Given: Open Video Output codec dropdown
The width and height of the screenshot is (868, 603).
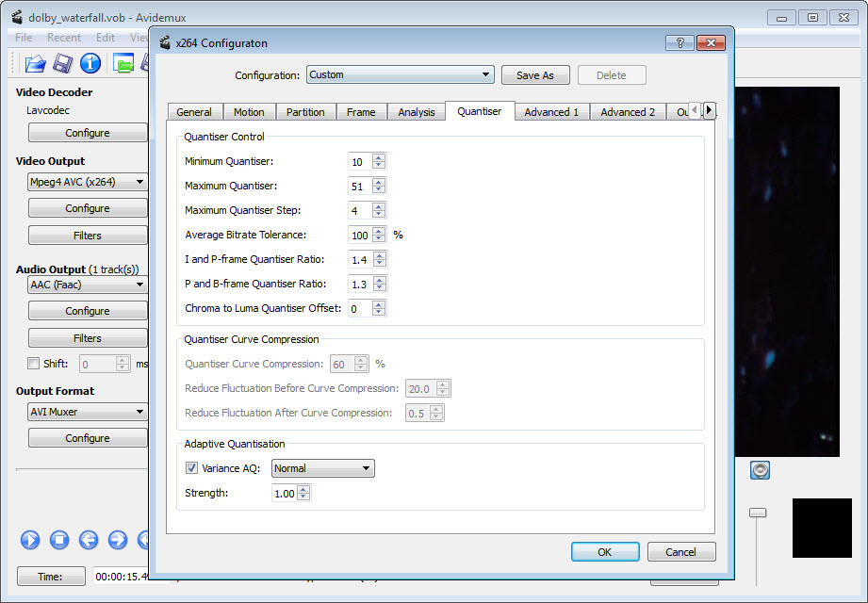Looking at the screenshot, I should (x=88, y=182).
